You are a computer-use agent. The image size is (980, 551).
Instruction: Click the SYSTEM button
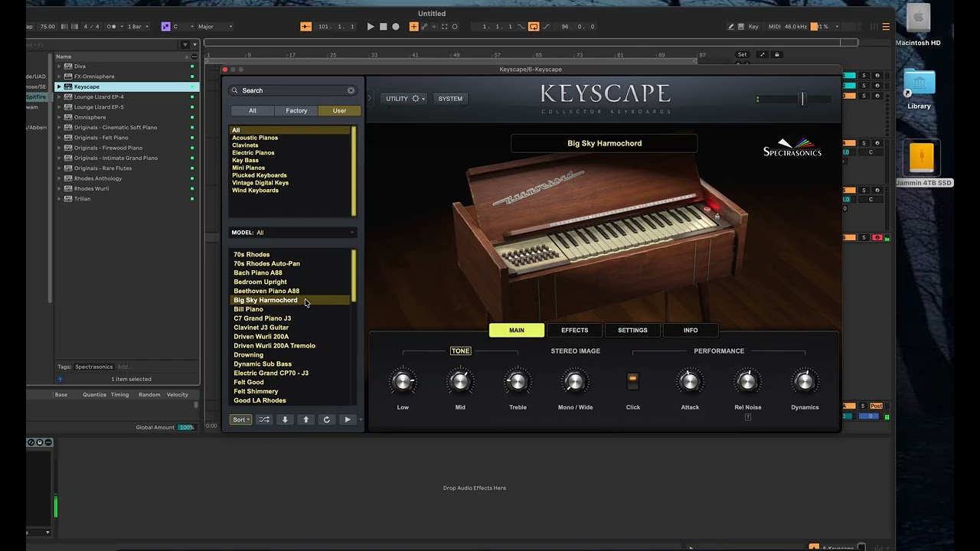pyautogui.click(x=450, y=99)
